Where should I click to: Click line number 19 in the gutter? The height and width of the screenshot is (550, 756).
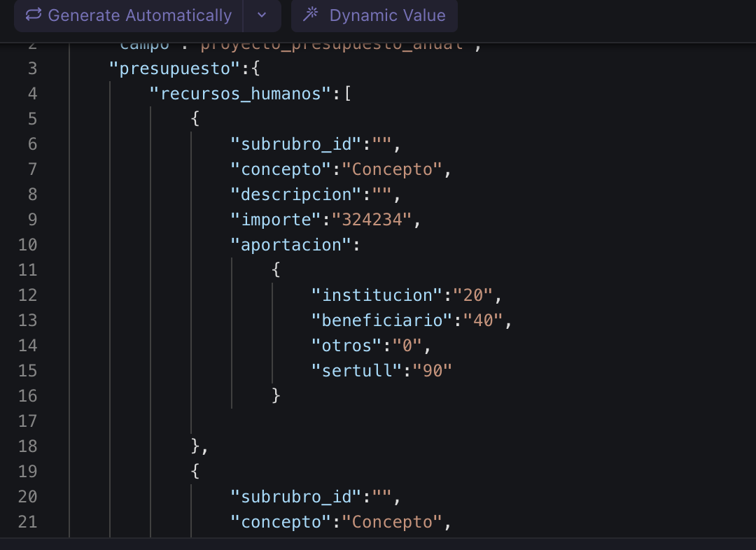28,472
